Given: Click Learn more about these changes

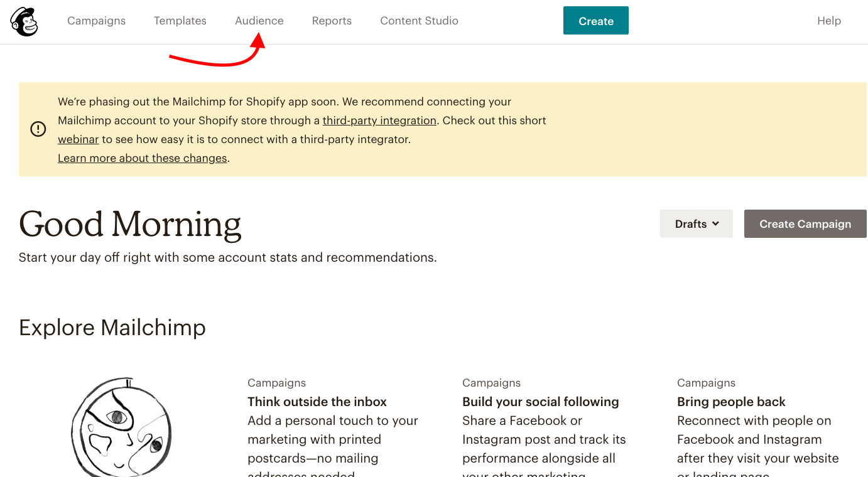Looking at the screenshot, I should [143, 158].
